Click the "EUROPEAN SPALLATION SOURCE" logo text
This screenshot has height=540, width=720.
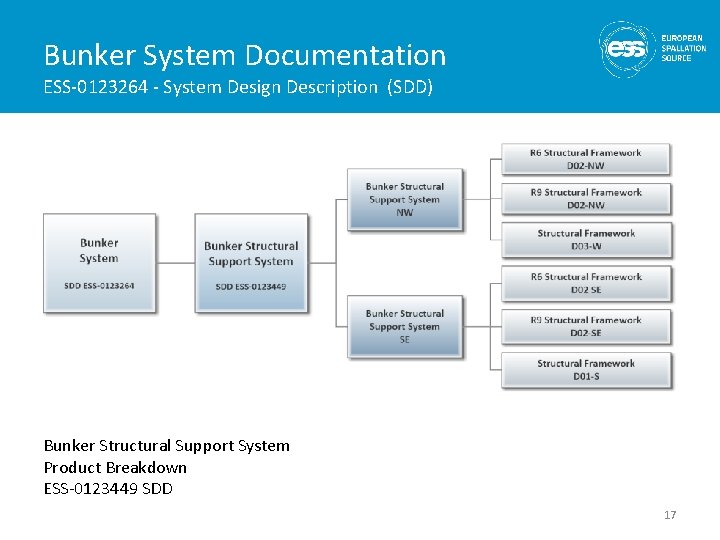(684, 48)
